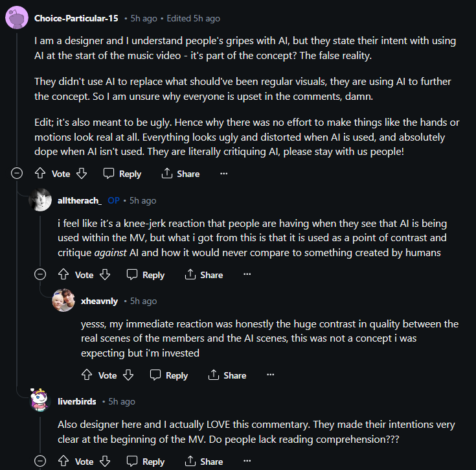Reply to Choice-Particular-15's comment

(x=122, y=174)
